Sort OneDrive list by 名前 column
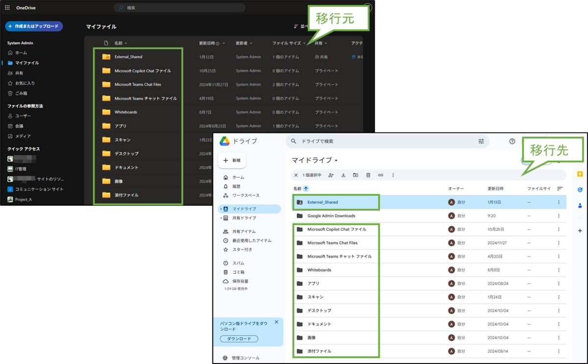The width and height of the screenshot is (588, 364). pos(121,43)
